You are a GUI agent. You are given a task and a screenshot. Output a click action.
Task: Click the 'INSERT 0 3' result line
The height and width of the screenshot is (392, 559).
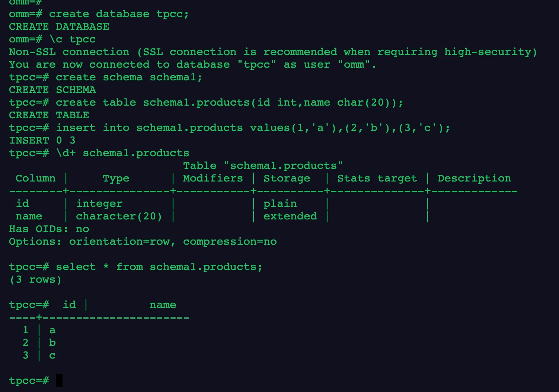[x=42, y=141]
